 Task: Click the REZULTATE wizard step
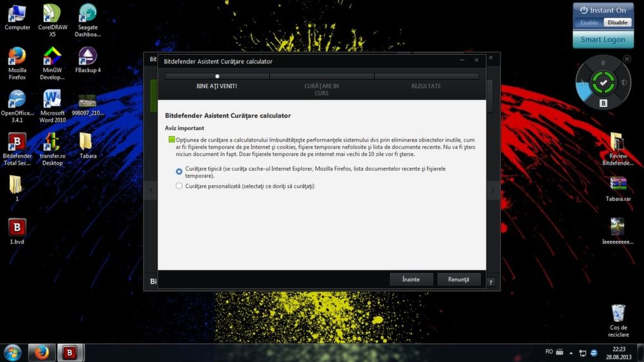(x=426, y=86)
